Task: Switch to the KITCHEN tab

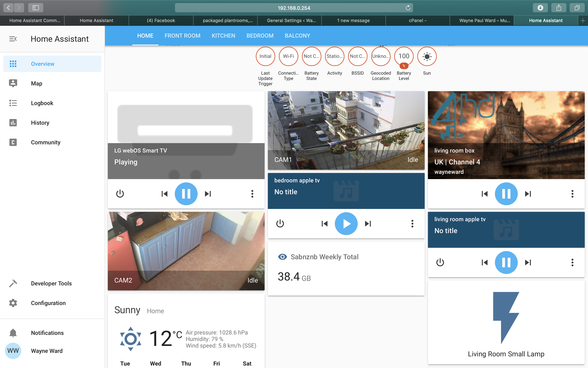Action: (223, 36)
